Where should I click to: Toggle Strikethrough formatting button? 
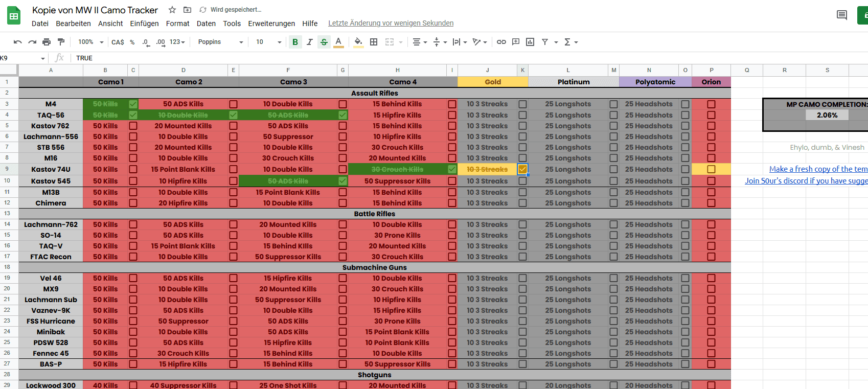(324, 42)
